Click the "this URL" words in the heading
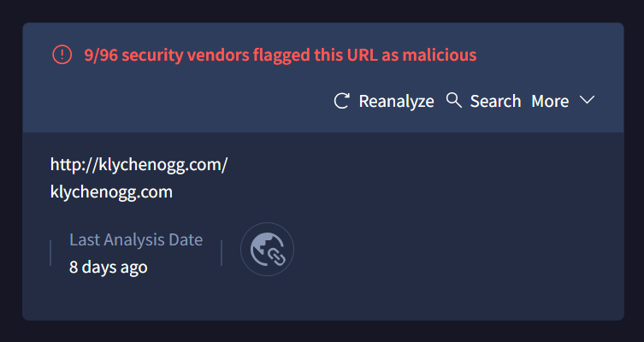 [x=346, y=55]
